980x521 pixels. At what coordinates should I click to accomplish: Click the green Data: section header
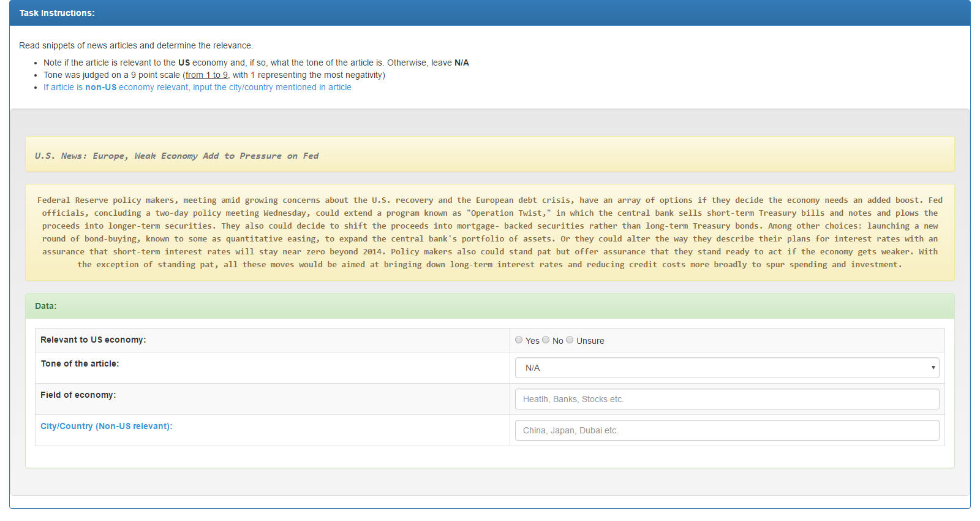tap(489, 306)
